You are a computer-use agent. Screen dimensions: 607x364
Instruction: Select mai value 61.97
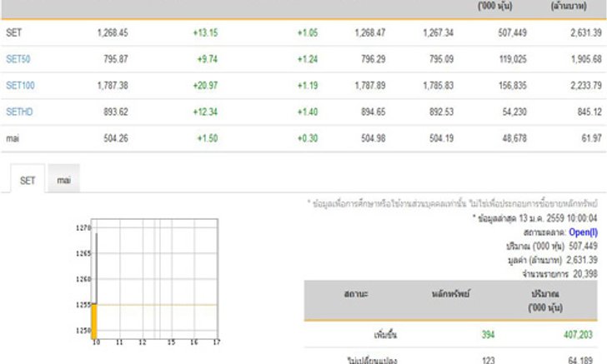(591, 138)
